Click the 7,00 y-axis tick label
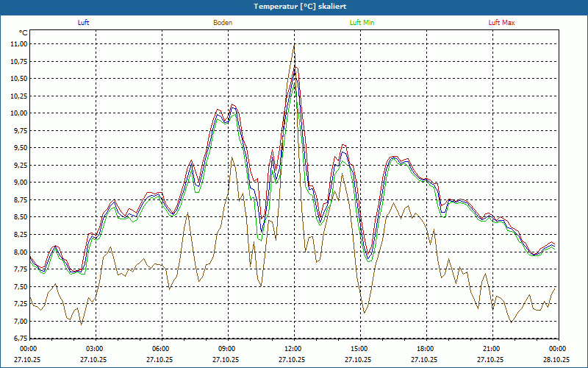Viewport: 588px width, 368px height. coord(18,322)
